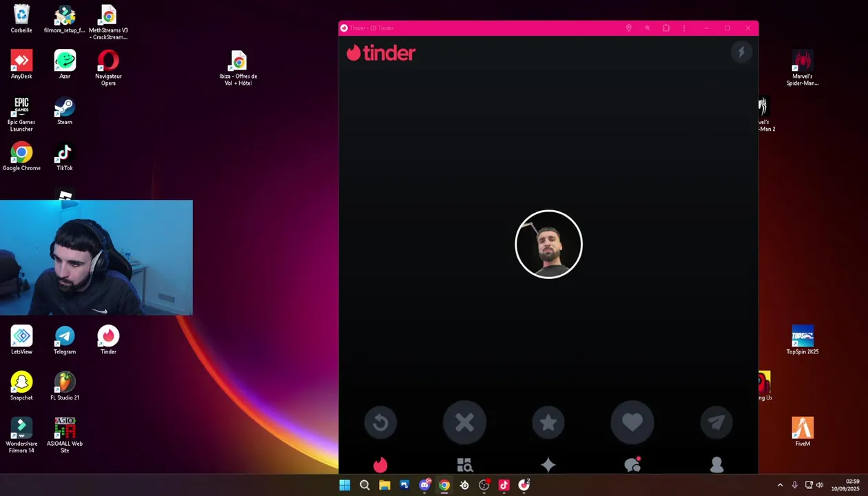Select the Snapchat desktop icon
This screenshot has width=868, height=496.
click(21, 386)
